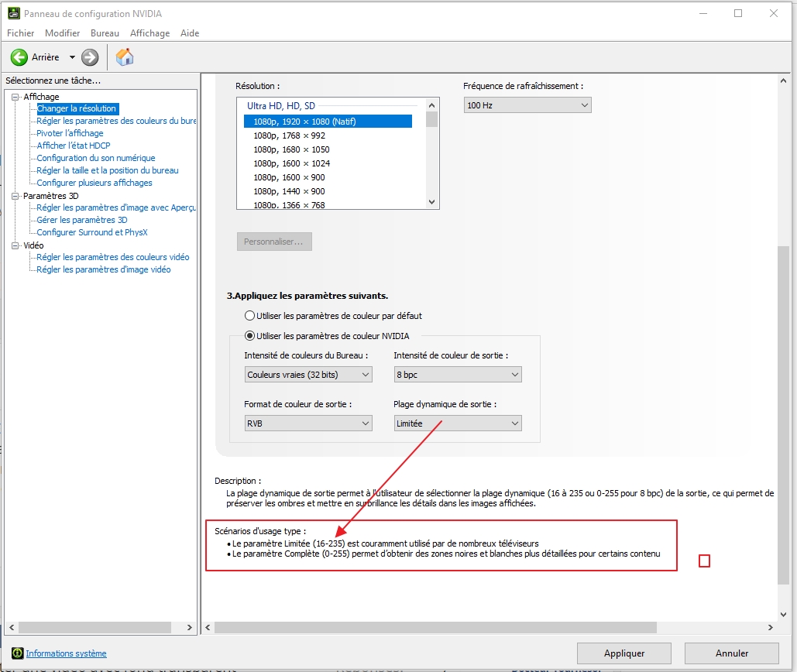Minimize the NVIDIA control panel window
Screen dimensions: 797x672
tap(703, 14)
